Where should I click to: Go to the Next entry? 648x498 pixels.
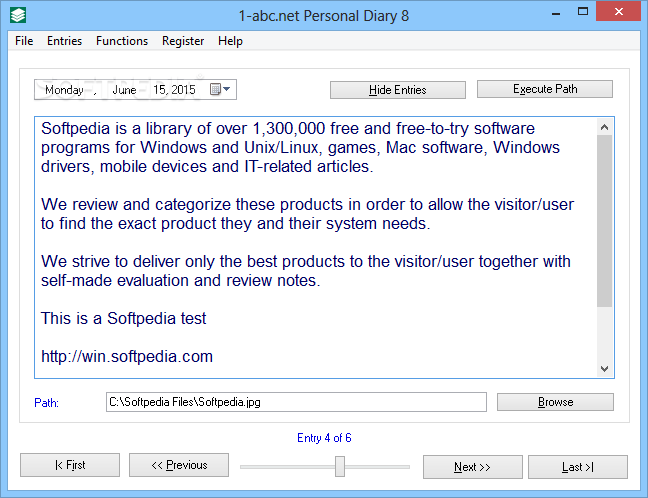click(x=472, y=467)
